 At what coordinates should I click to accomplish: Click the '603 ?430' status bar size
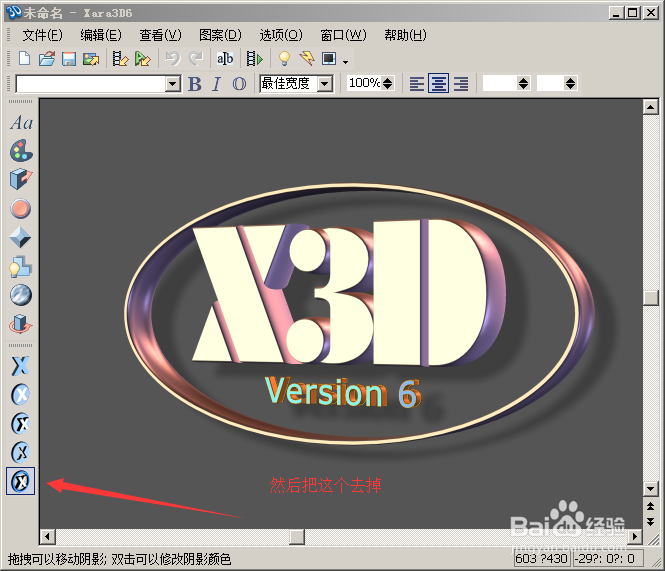[x=542, y=558]
